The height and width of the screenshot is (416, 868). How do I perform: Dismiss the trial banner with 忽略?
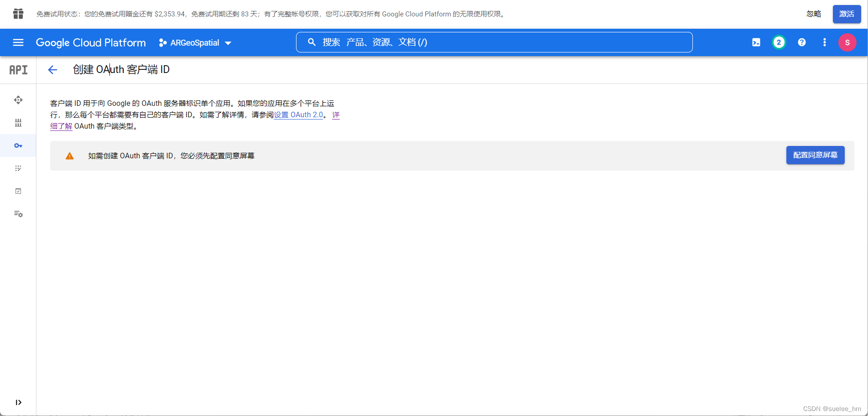[814, 14]
